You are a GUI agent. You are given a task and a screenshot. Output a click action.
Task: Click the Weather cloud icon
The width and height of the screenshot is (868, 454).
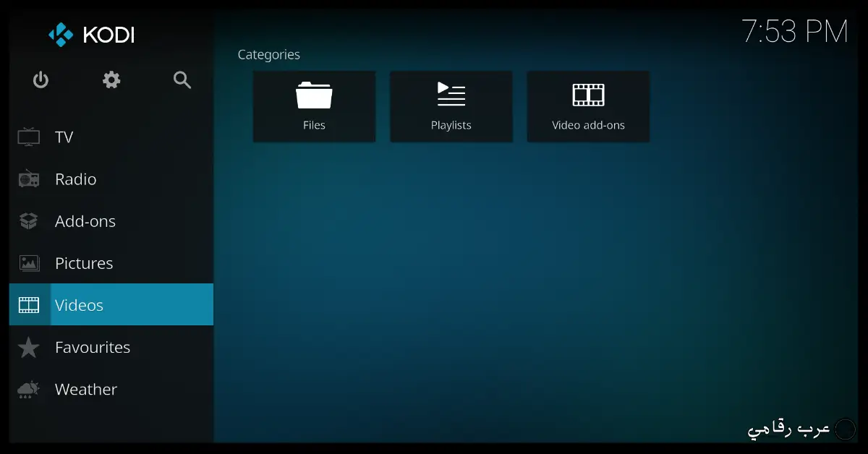point(29,389)
